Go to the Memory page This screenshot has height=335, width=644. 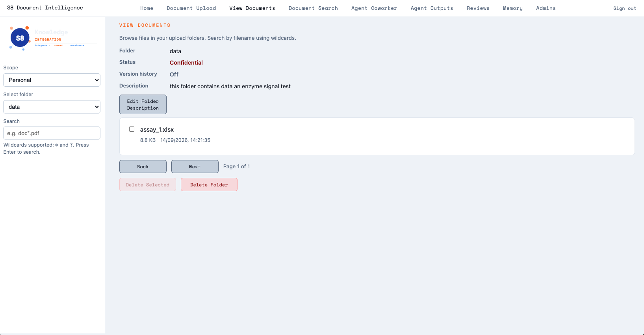(x=513, y=8)
